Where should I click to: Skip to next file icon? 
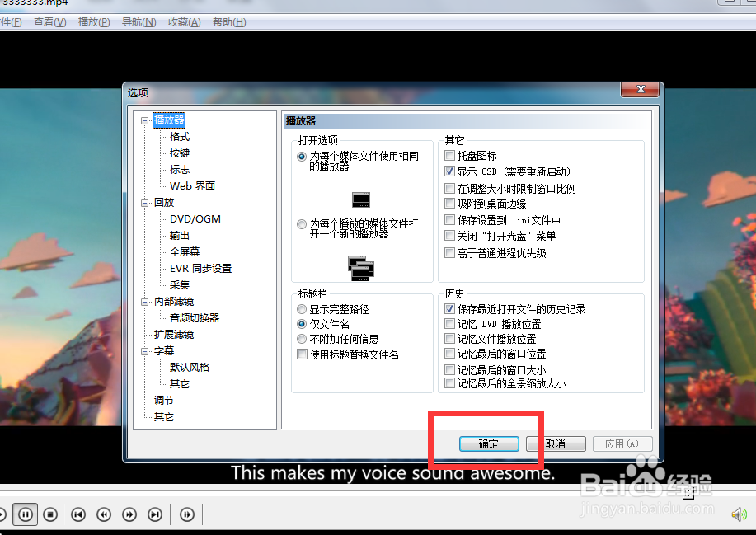(x=155, y=514)
